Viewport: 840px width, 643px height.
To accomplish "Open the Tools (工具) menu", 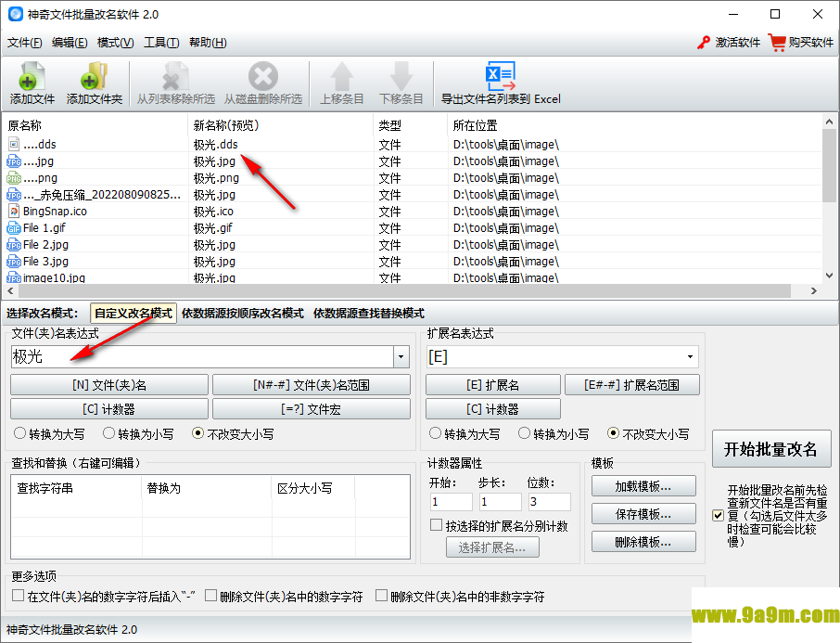I will (161, 43).
